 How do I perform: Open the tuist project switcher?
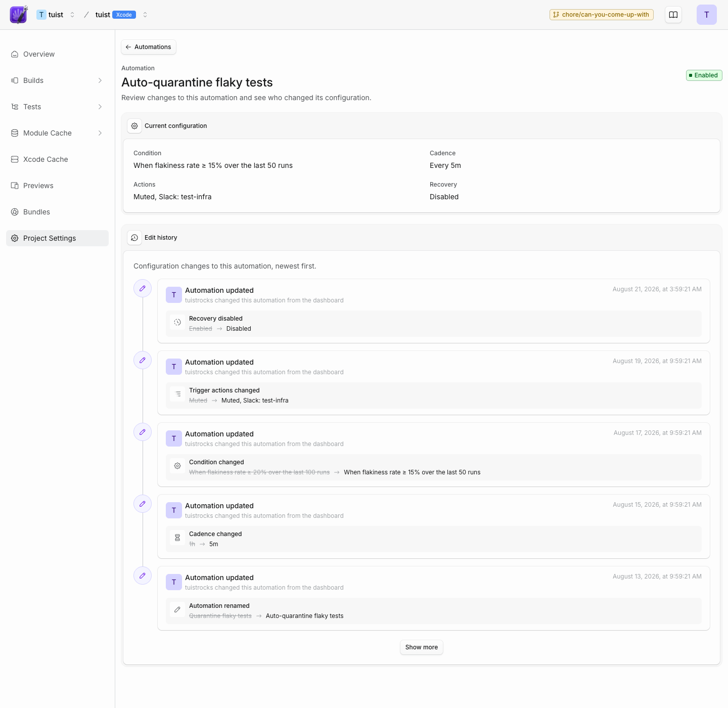click(145, 15)
